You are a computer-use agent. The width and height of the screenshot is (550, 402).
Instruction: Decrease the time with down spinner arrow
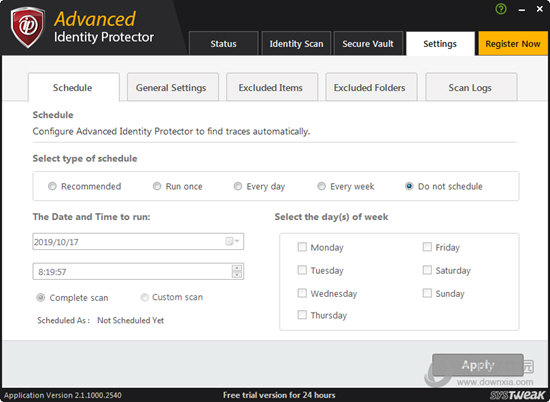pyautogui.click(x=237, y=275)
